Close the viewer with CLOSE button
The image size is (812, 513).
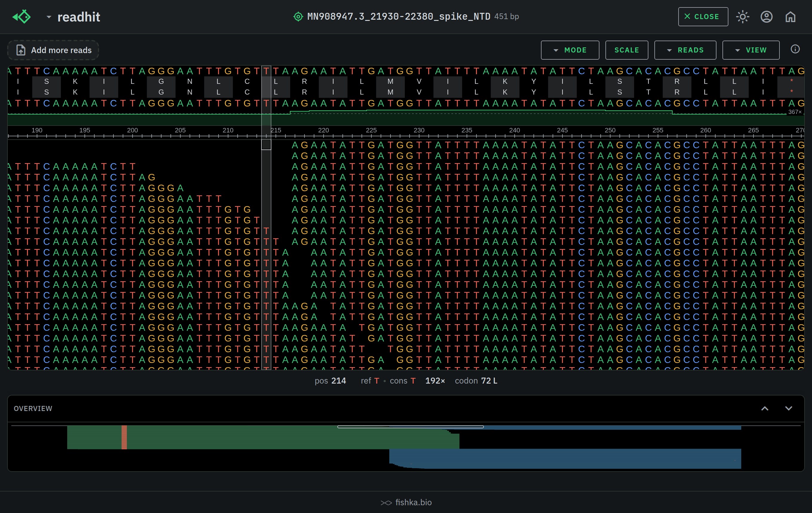pyautogui.click(x=703, y=16)
